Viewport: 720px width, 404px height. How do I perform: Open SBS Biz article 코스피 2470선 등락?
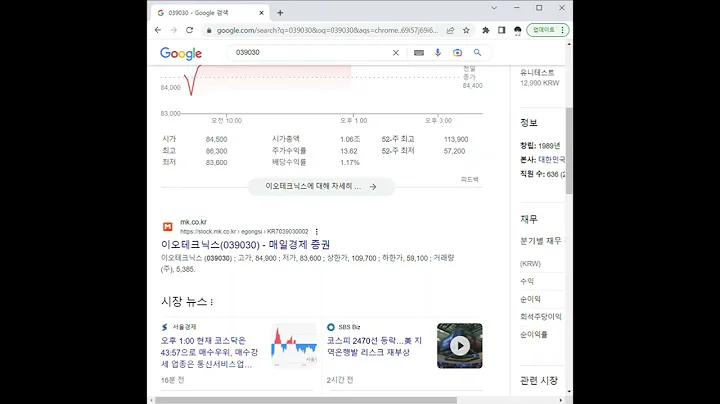[374, 346]
